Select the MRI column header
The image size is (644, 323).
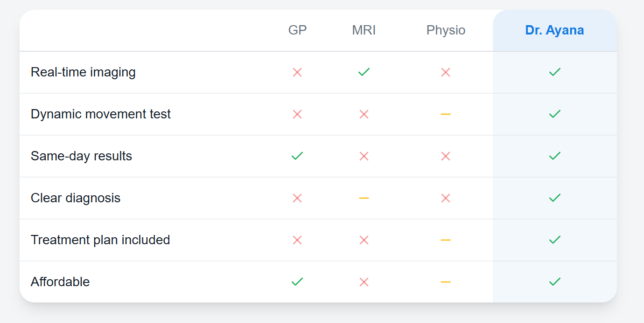coord(364,30)
